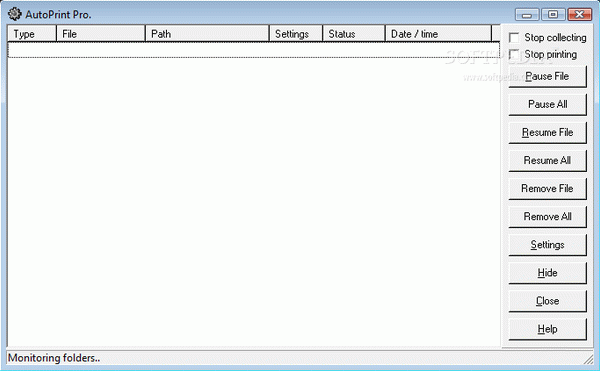The height and width of the screenshot is (371, 600).
Task: Click the Settings column header
Action: point(296,34)
